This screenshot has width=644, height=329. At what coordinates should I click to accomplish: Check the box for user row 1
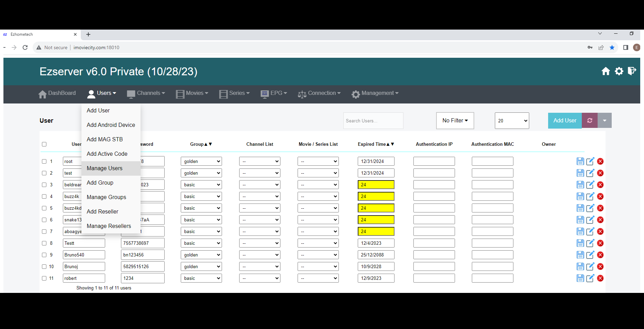(44, 161)
